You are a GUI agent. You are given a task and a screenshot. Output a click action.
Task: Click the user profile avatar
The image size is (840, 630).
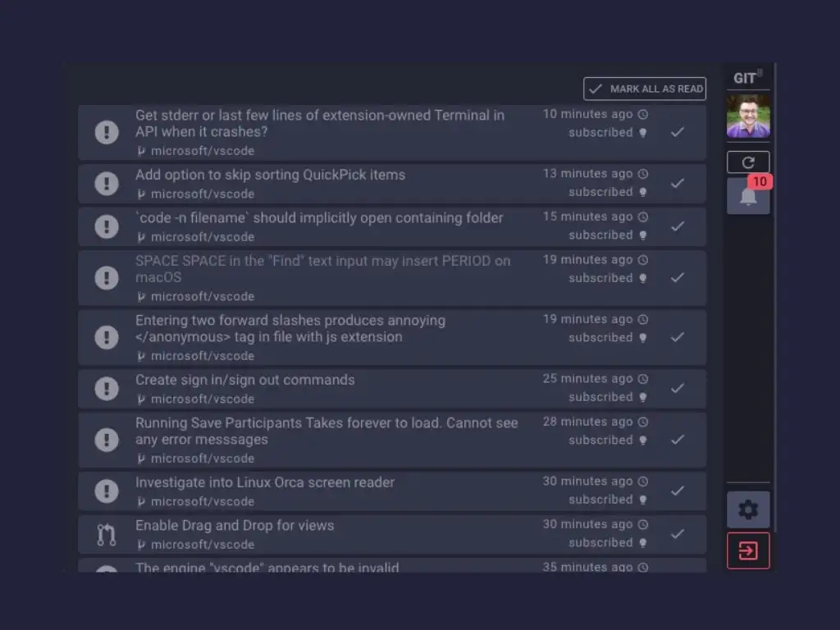point(748,116)
